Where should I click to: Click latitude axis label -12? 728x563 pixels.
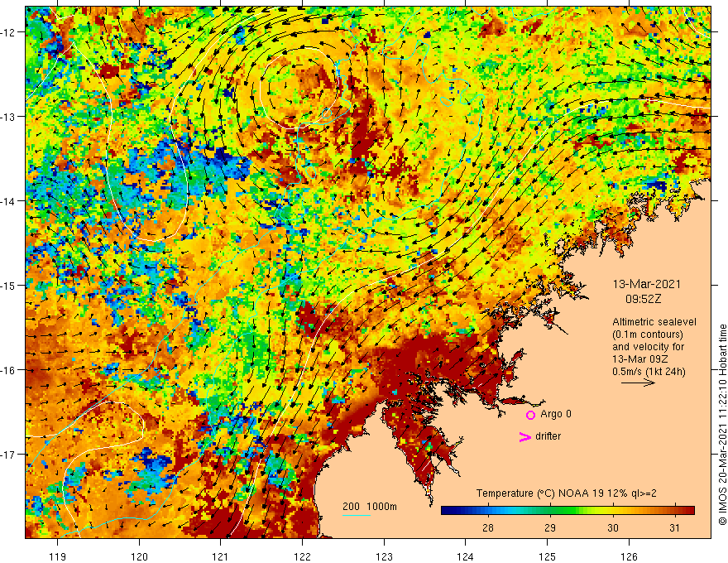tap(8, 32)
